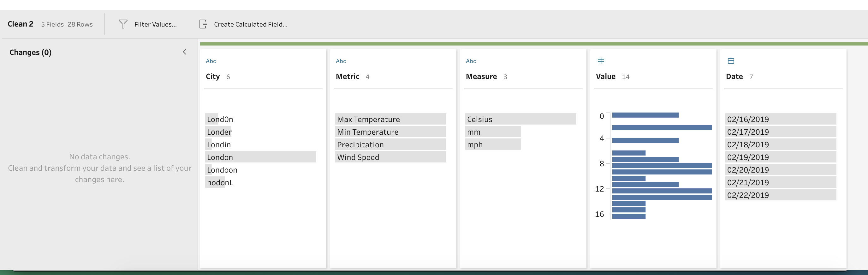868x275 pixels.
Task: Select Celsius in the Measure field
Action: click(x=479, y=119)
